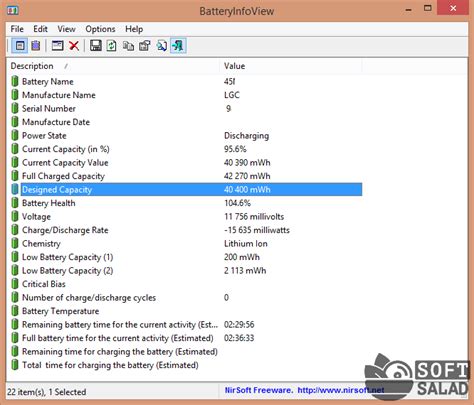Click the floppy disk Save icon
The height and width of the screenshot is (405, 474).
point(96,46)
